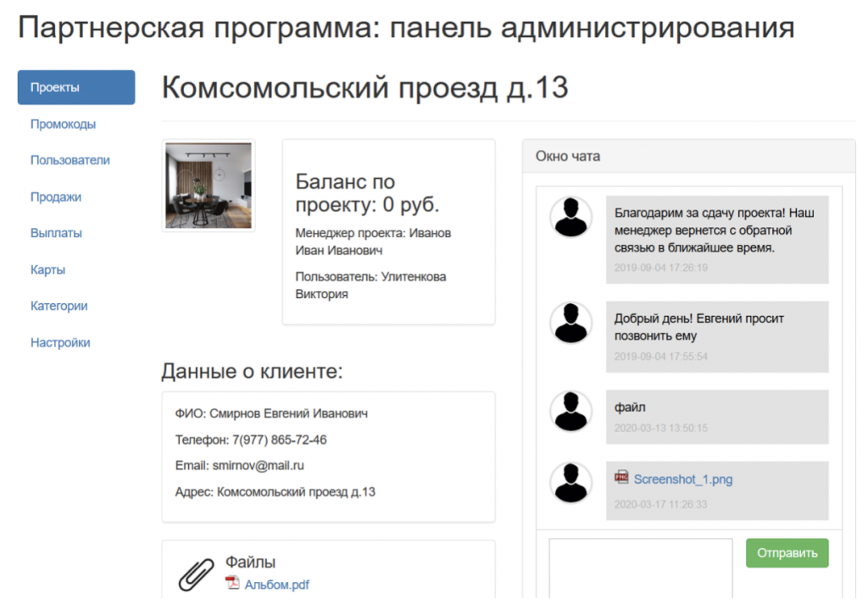This screenshot has width=868, height=615.
Task: Click the green Отправить button
Action: point(787,552)
